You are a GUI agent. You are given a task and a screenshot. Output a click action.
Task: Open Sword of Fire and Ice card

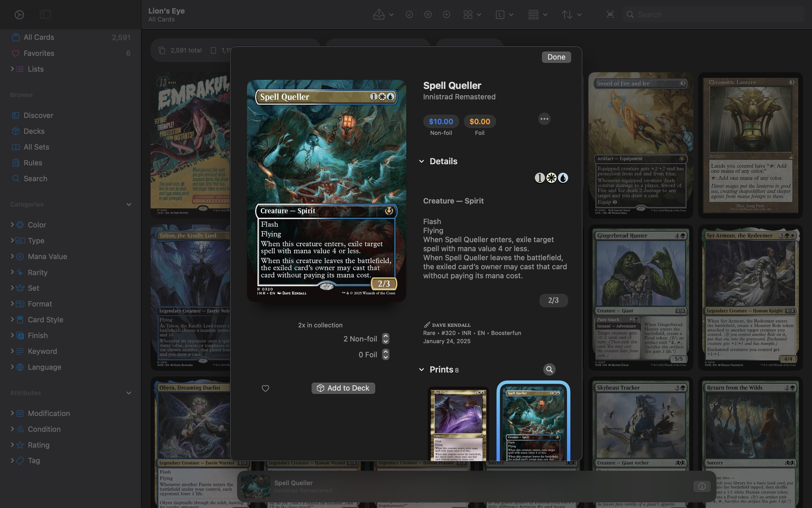(640, 145)
